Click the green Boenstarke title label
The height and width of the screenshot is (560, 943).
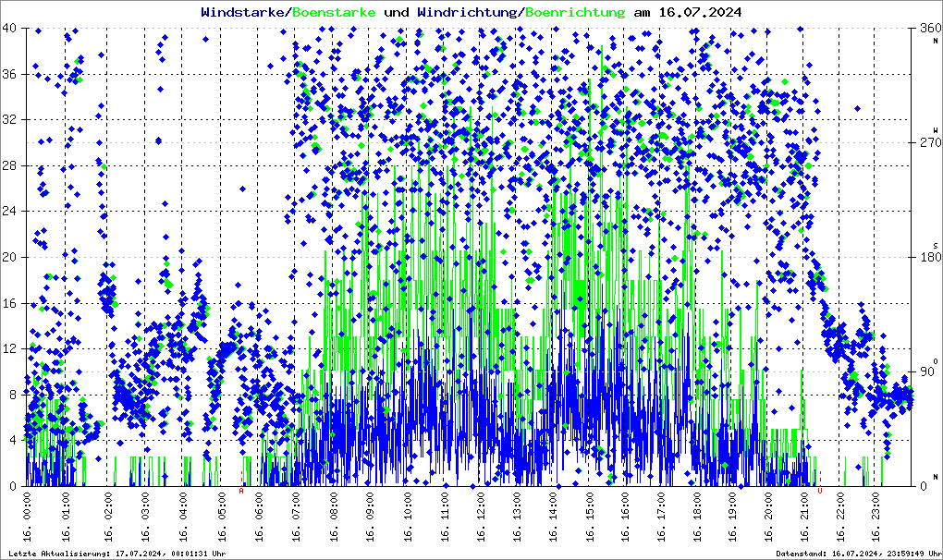click(334, 12)
